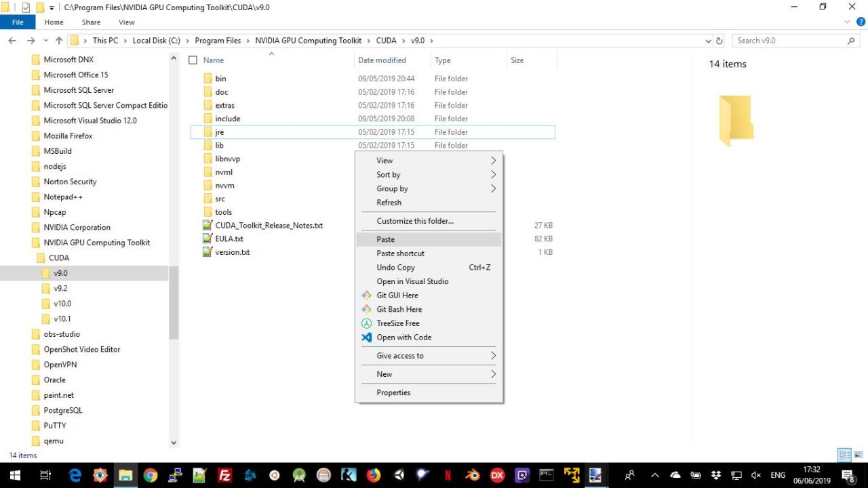
Task: Select the EULA.txt file icon
Action: [x=208, y=239]
